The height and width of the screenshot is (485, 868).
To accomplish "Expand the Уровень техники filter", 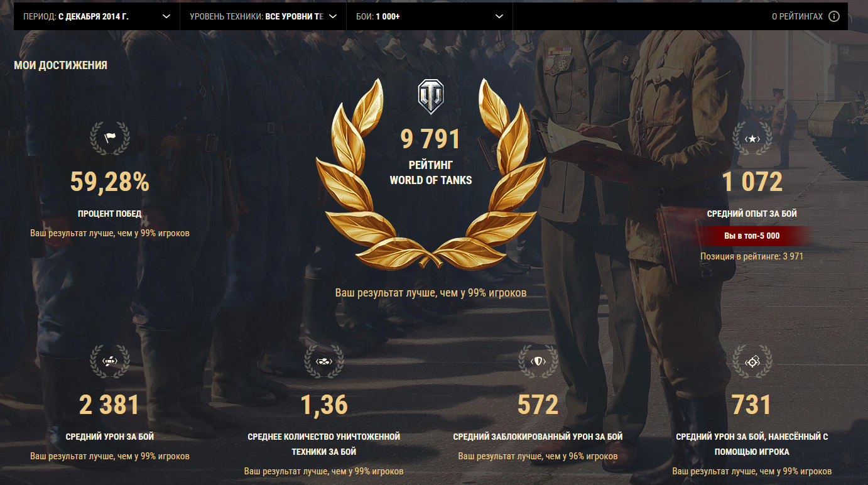I will click(263, 16).
